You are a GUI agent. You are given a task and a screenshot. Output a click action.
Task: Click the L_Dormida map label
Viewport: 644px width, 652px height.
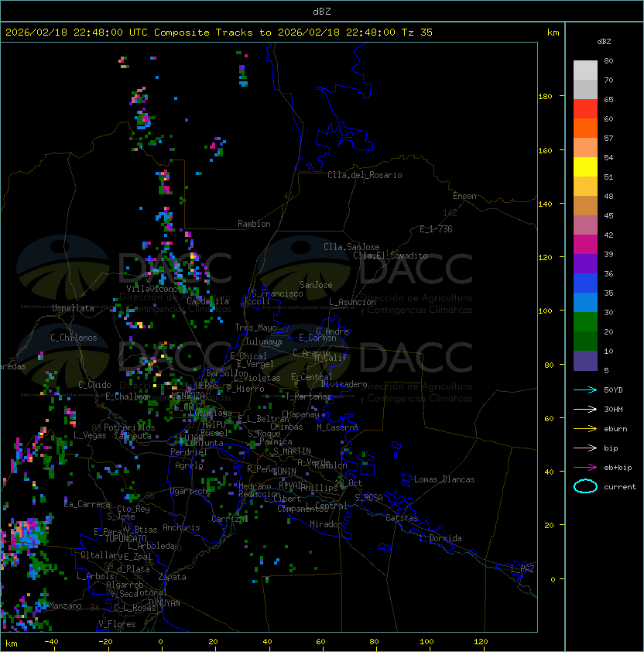440,538
